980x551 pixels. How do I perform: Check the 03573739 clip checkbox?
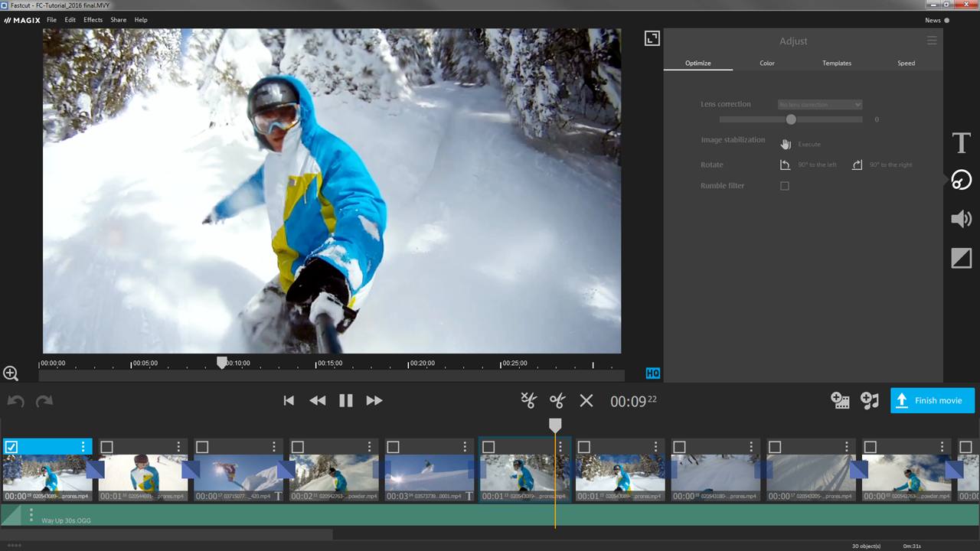(x=393, y=447)
